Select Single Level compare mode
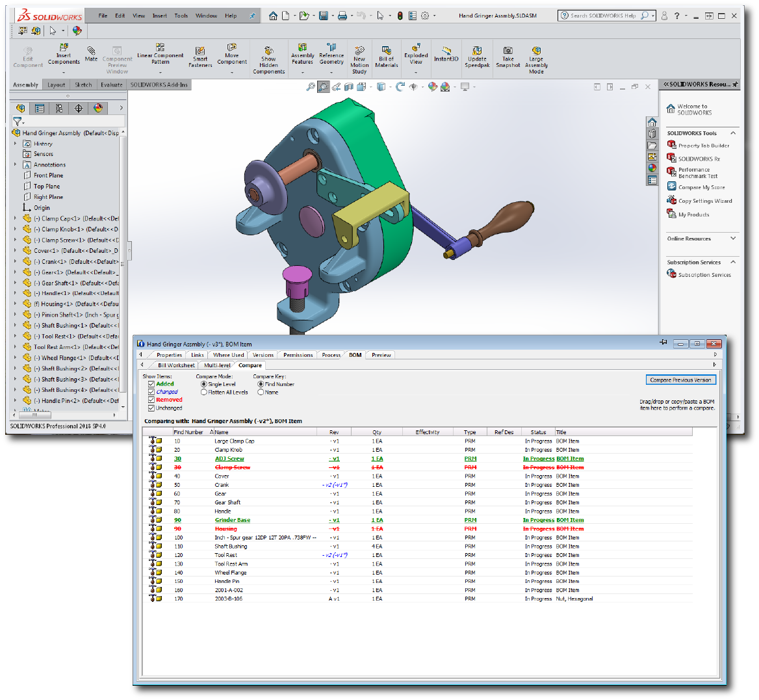This screenshot has width=759, height=700. pos(204,384)
